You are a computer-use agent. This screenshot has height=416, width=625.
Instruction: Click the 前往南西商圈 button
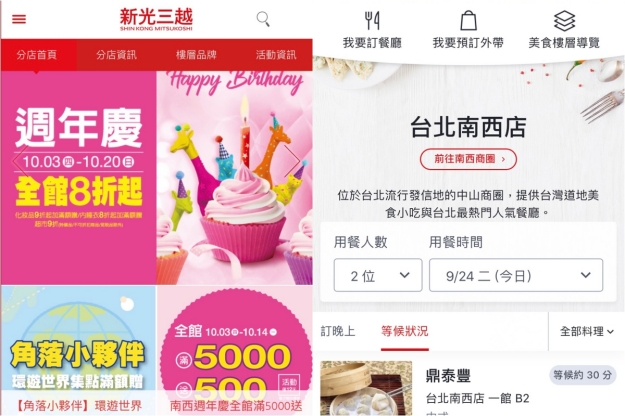tap(468, 159)
